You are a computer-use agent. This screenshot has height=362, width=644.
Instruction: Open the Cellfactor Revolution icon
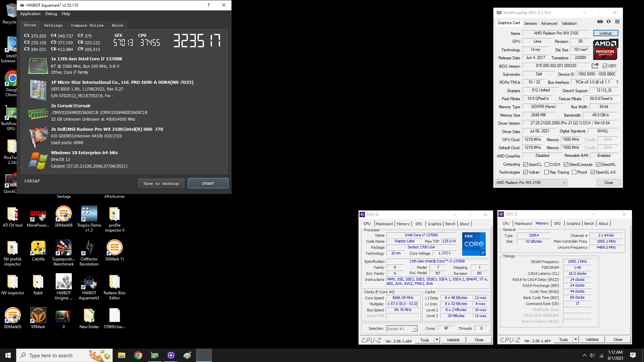[89, 253]
